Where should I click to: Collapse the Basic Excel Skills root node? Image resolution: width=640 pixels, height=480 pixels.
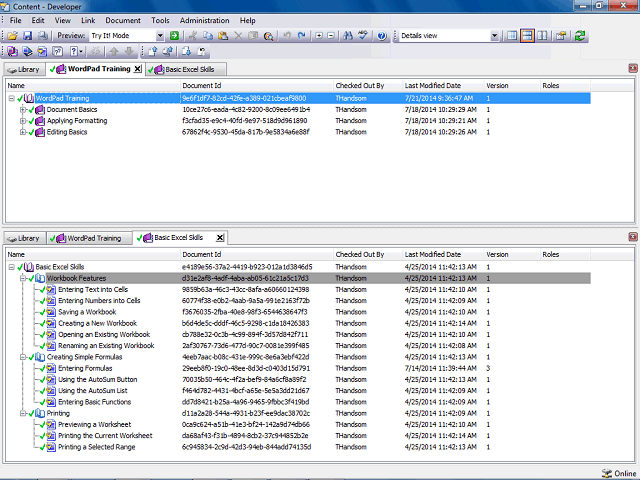(x=12, y=267)
